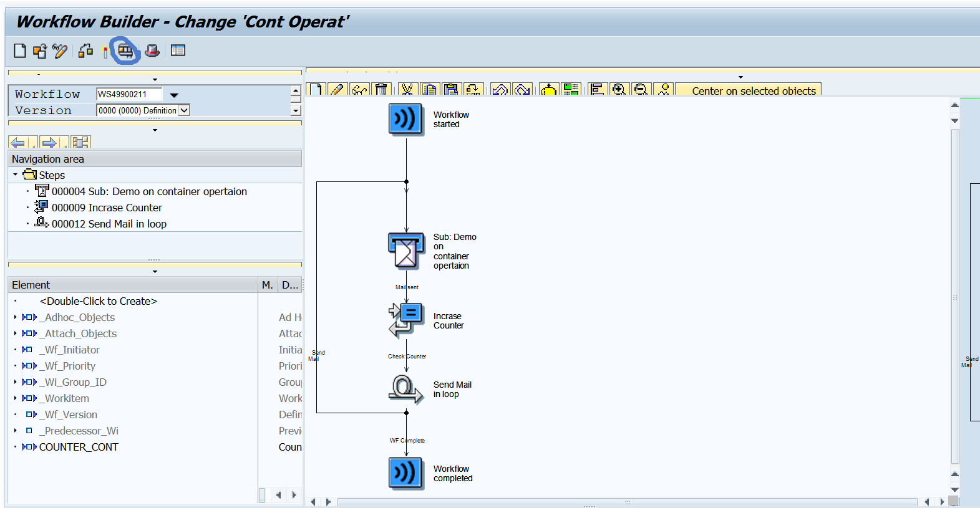The image size is (980, 508).
Task: Click the Increase Counter step node icon
Action: 405,319
